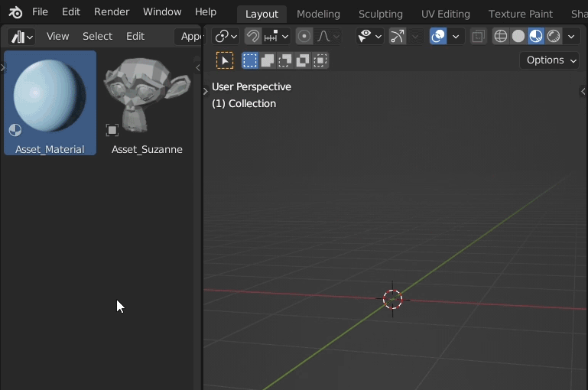Image resolution: width=588 pixels, height=390 pixels.
Task: Set selection mode to subtract
Action: (x=285, y=60)
